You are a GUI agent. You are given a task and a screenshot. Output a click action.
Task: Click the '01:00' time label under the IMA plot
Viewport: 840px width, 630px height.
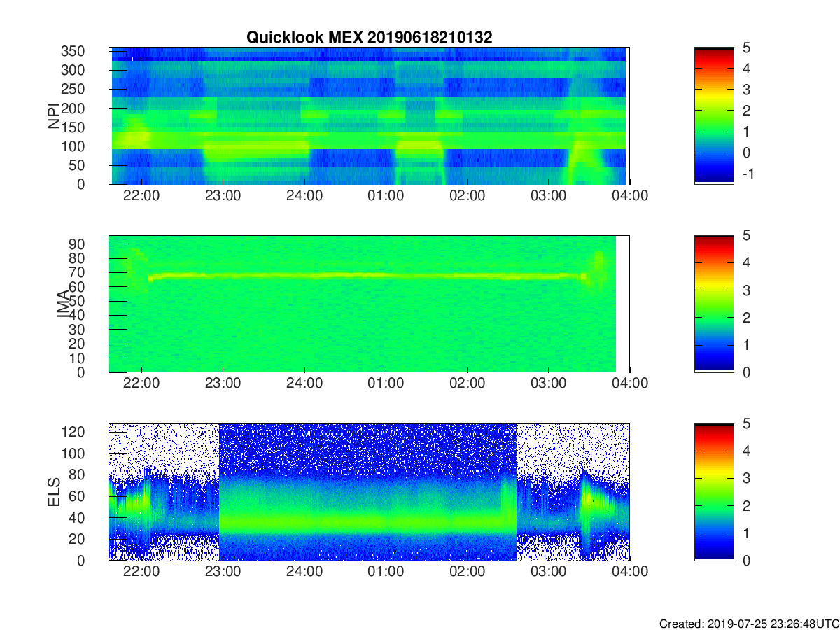coord(386,384)
